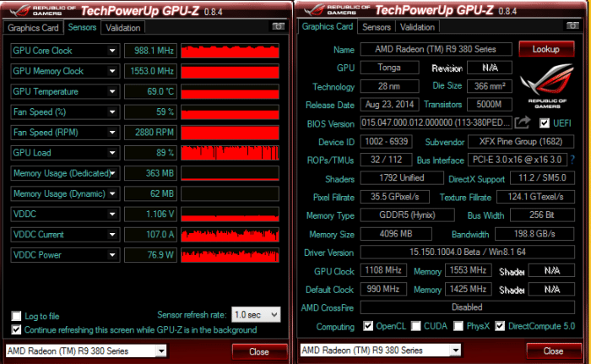Click '4096 MB' memory size value
Viewport: 591px width, 364px height.
(x=396, y=233)
